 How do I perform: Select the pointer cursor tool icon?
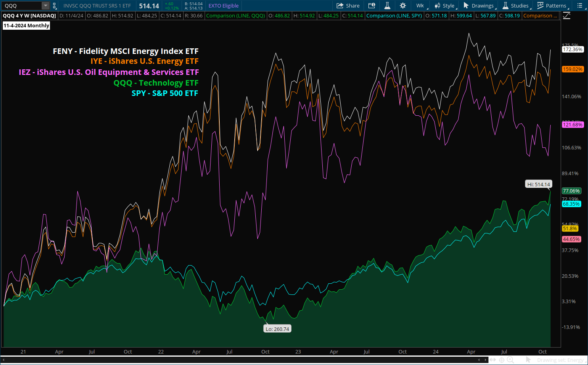tap(528, 359)
